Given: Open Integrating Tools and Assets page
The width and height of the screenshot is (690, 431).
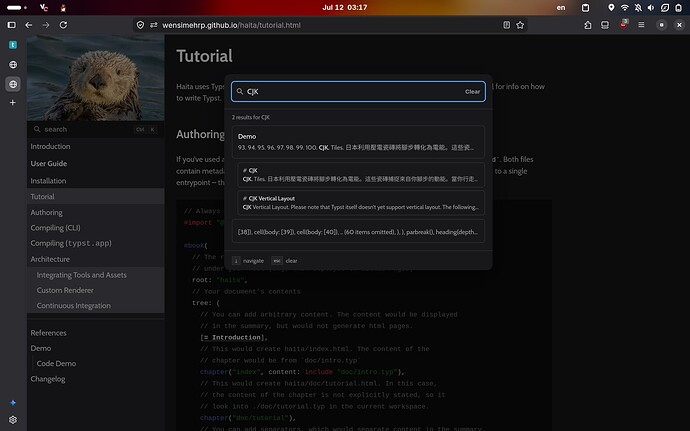Looking at the screenshot, I should tap(81, 275).
